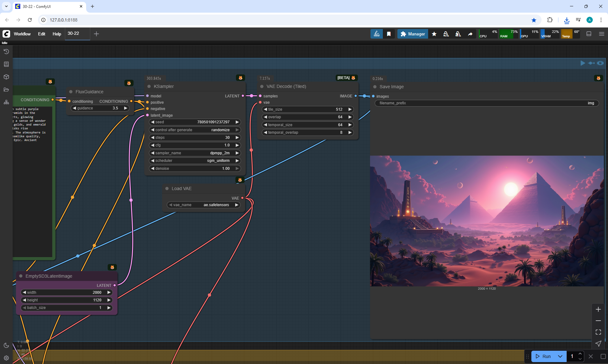The width and height of the screenshot is (608, 364).
Task: Open the node library cube icon
Action: pyautogui.click(x=6, y=77)
